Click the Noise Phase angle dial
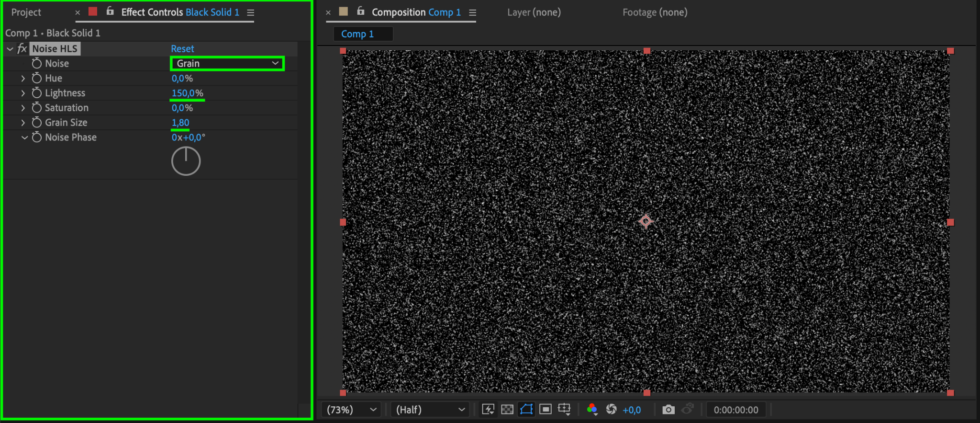The image size is (980, 423). click(186, 161)
